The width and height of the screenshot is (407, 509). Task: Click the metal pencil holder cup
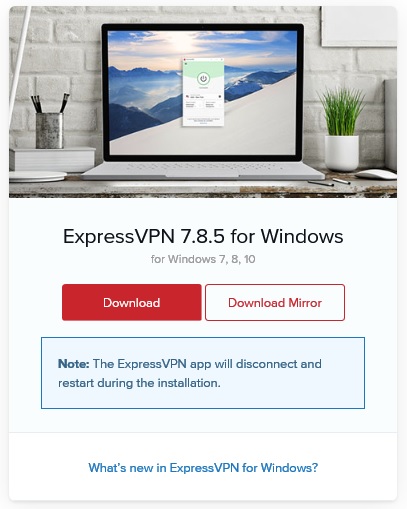(49, 130)
